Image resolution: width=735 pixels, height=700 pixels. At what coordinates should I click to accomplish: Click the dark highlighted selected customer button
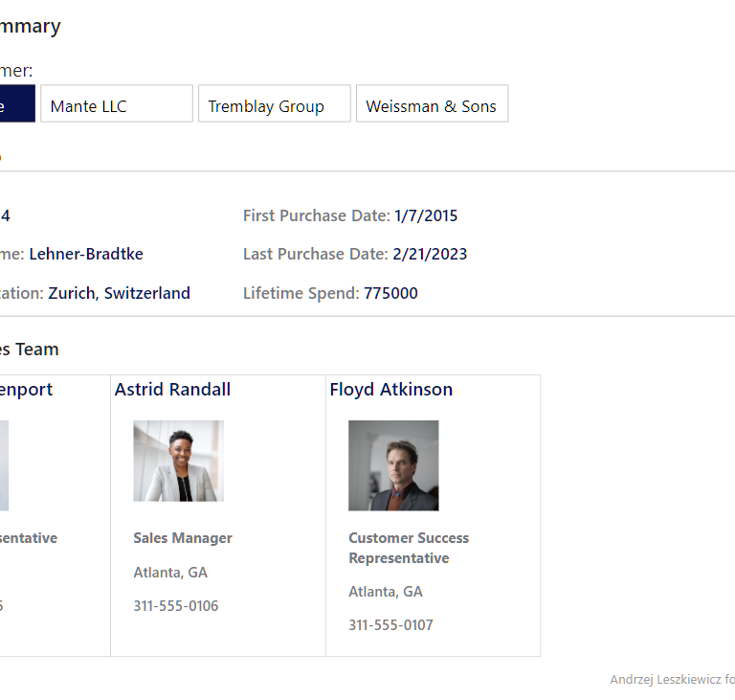16,104
